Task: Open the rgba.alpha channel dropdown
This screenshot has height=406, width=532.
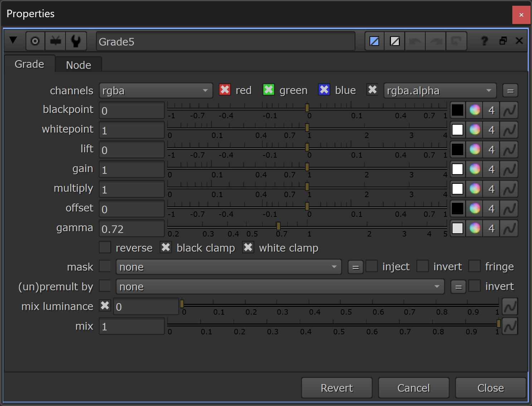Action: click(440, 91)
